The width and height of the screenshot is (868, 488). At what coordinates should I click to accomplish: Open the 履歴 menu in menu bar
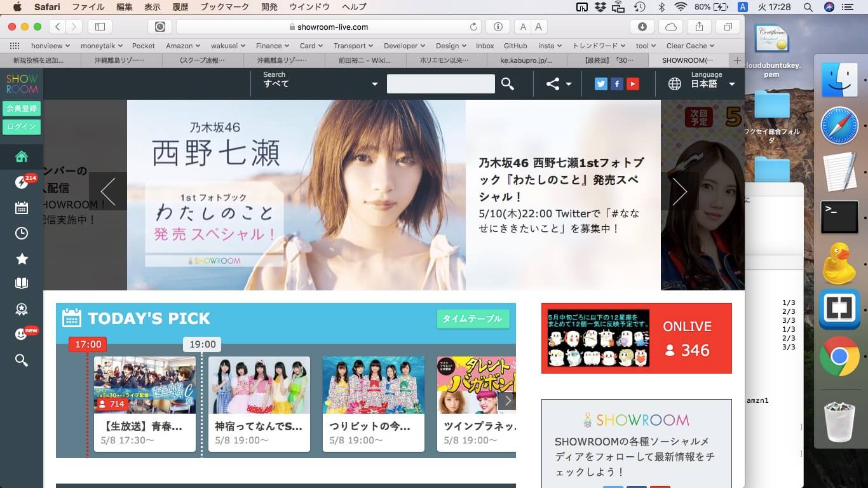(x=180, y=7)
